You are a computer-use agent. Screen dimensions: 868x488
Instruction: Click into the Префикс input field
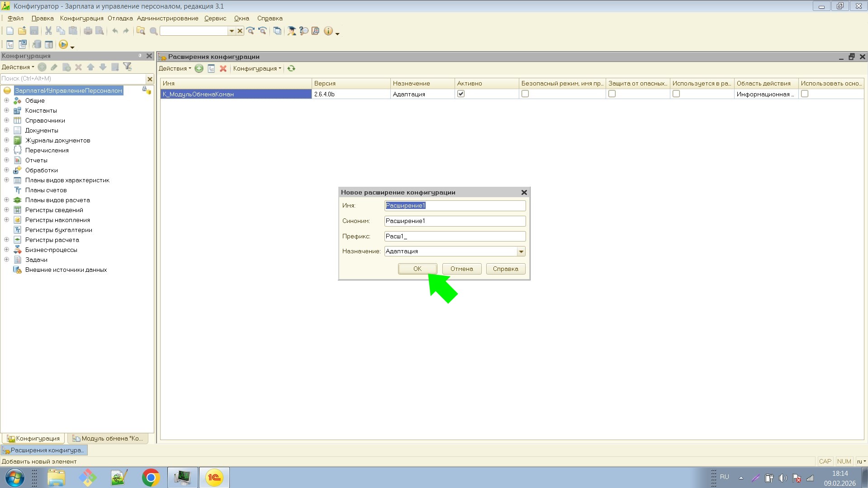tap(455, 236)
